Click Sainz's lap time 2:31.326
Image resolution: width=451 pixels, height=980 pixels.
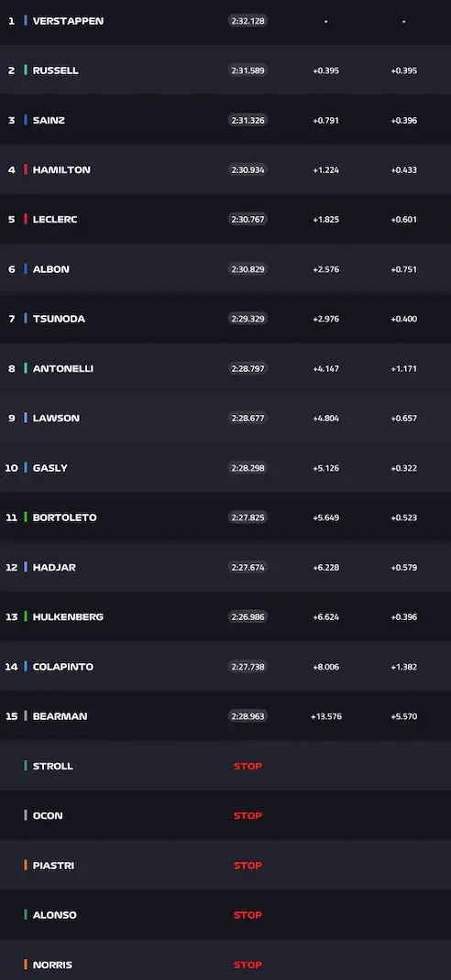tap(247, 120)
